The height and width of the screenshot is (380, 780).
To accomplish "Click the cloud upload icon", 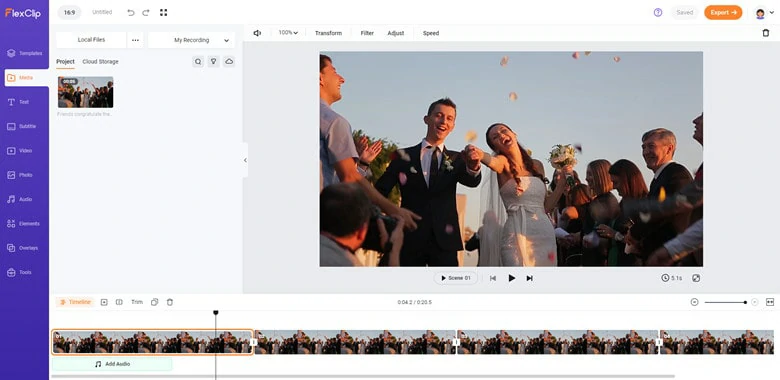I will coord(229,62).
